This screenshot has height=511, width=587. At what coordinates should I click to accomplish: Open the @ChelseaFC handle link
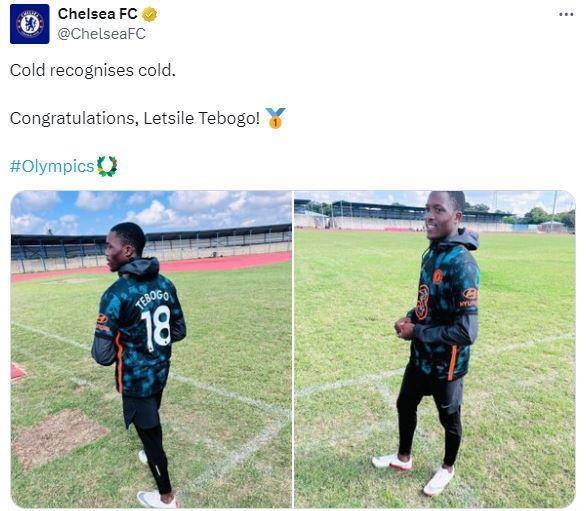tap(101, 34)
